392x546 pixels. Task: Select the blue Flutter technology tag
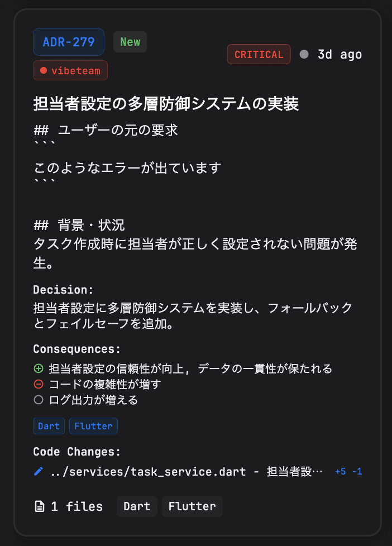click(x=93, y=426)
